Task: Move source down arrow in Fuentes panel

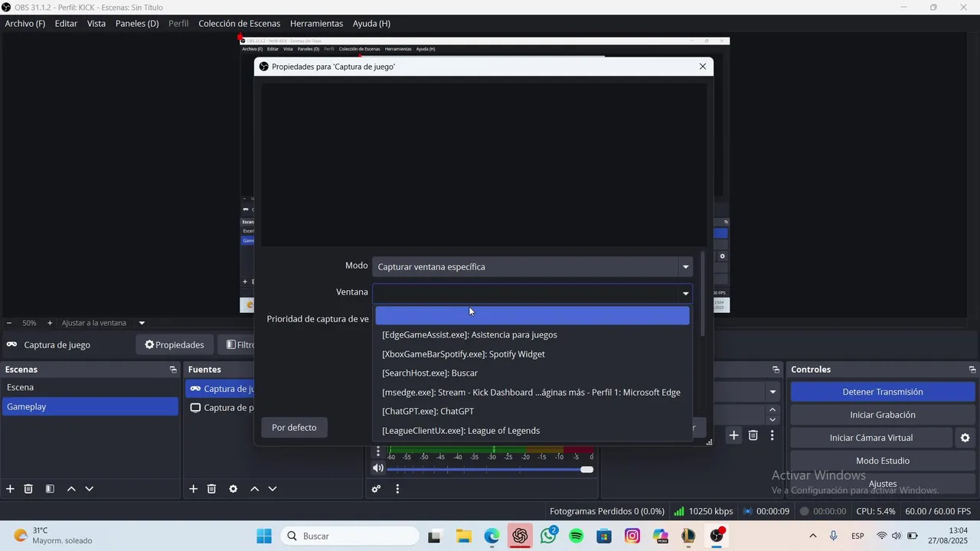Action: 273,489
